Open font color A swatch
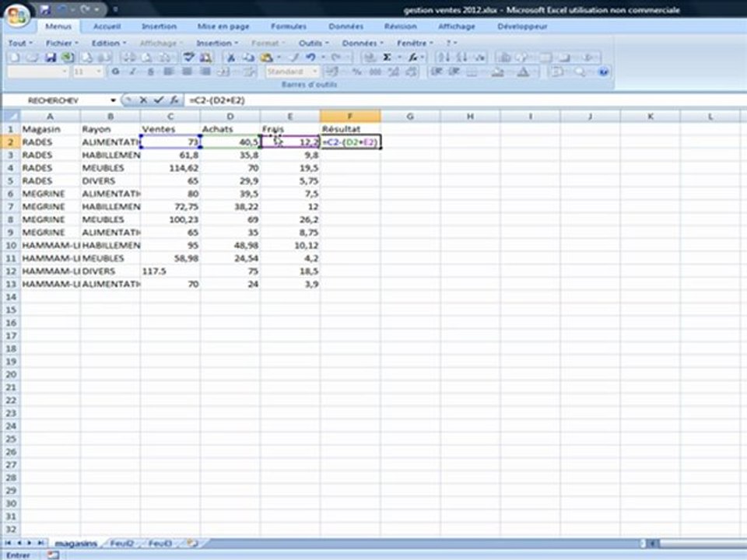Screen dimensions: 747x560 tap(523, 72)
